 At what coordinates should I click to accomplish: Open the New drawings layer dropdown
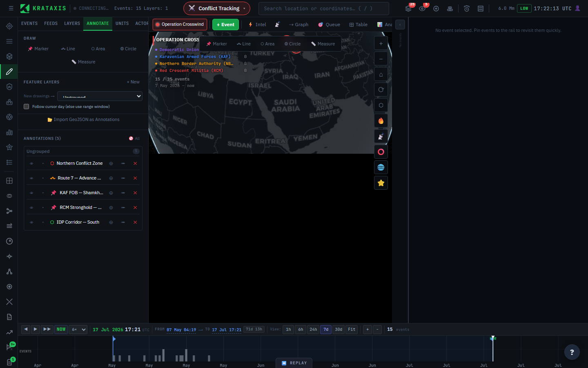coord(100,96)
